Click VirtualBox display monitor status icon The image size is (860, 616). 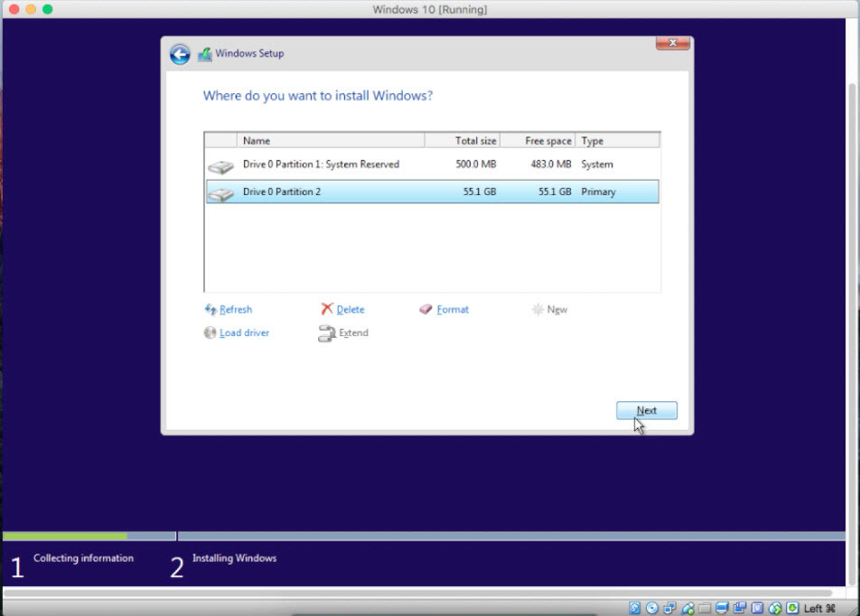pyautogui.click(x=723, y=608)
